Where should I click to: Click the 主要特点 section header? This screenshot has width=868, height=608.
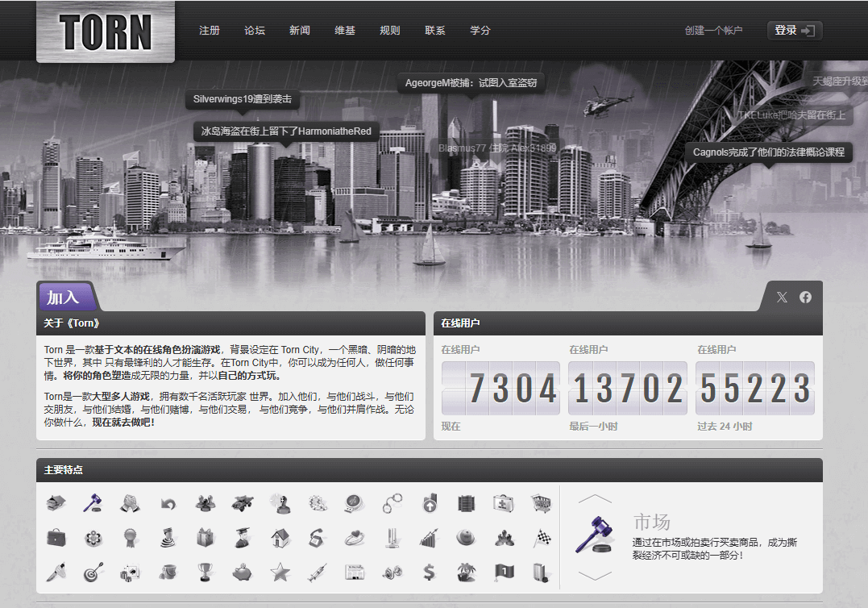(430, 470)
